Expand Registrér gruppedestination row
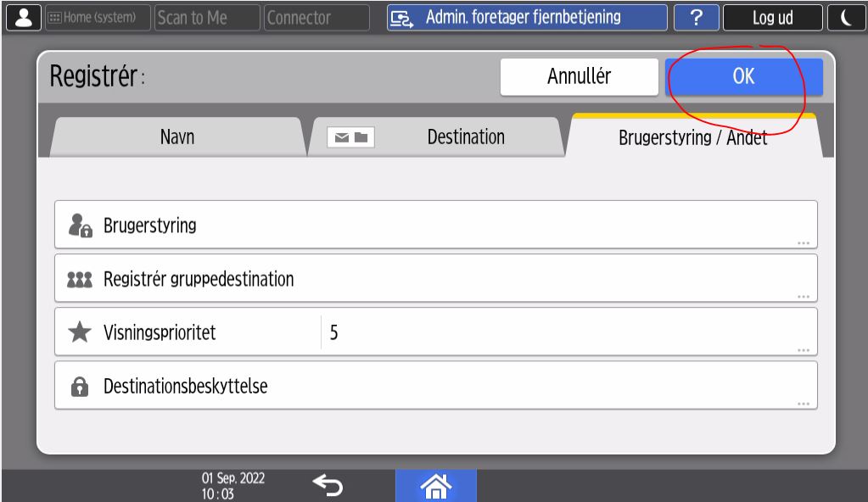 (x=435, y=279)
